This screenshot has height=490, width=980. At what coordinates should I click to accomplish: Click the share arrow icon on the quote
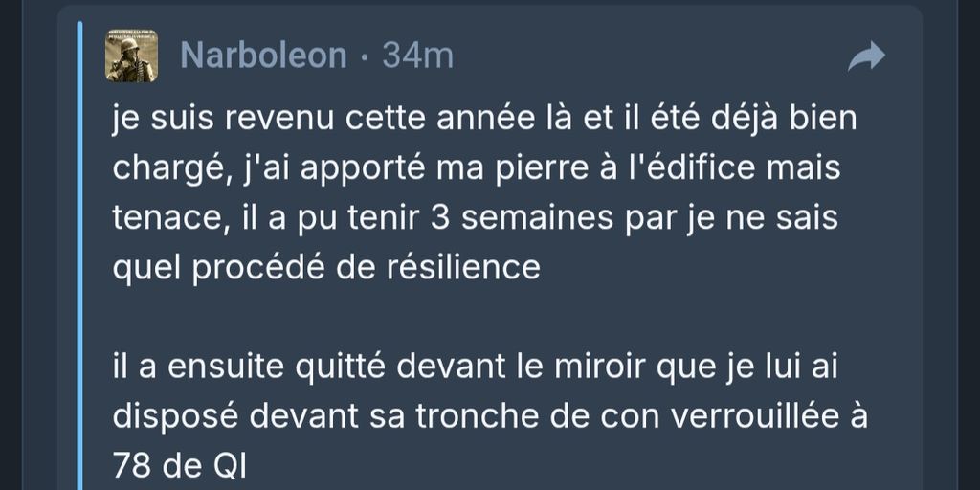click(866, 56)
